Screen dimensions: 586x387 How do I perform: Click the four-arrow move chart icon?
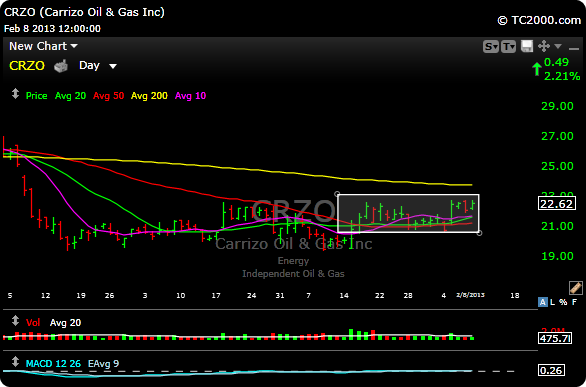[x=544, y=46]
